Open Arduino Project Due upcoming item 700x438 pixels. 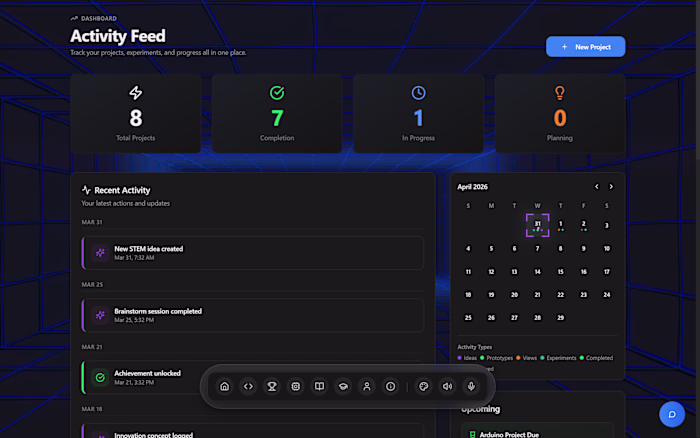tap(538, 431)
